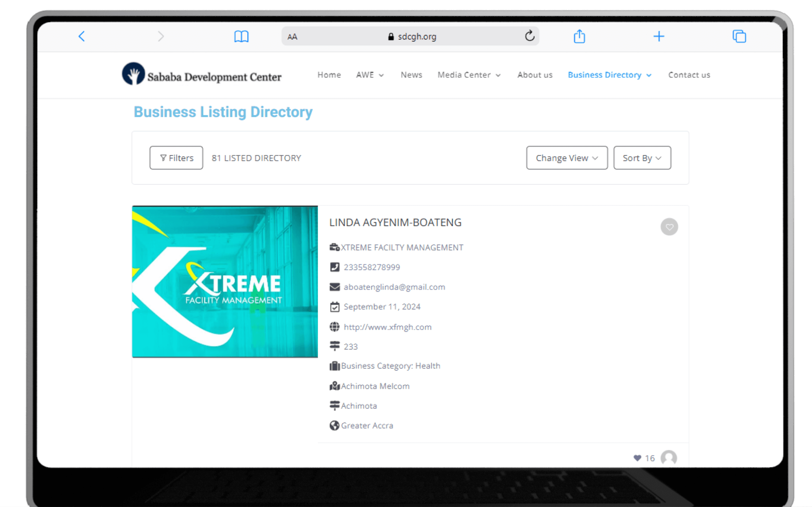Call the number 233558278999
The image size is (812, 507).
click(372, 267)
